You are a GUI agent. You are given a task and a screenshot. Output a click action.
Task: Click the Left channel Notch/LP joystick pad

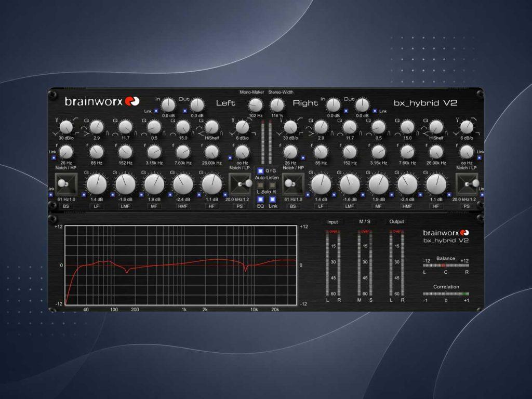240,184
